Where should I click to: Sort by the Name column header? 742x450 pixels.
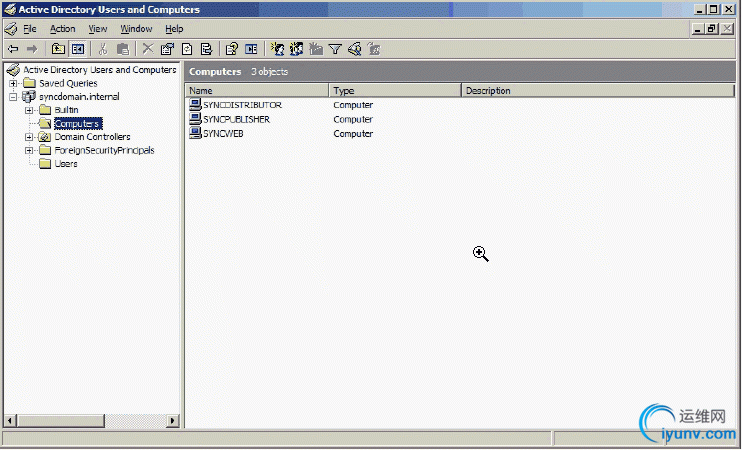click(x=257, y=90)
